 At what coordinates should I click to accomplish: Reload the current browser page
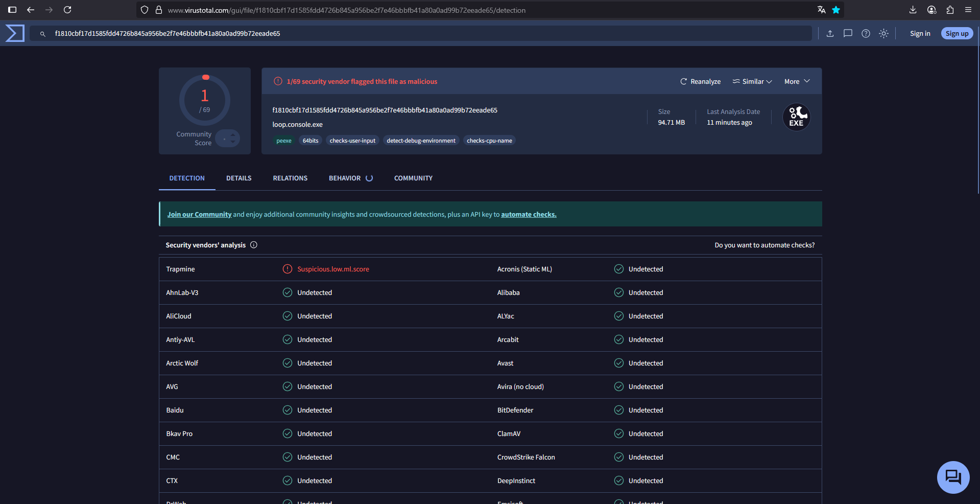(67, 10)
